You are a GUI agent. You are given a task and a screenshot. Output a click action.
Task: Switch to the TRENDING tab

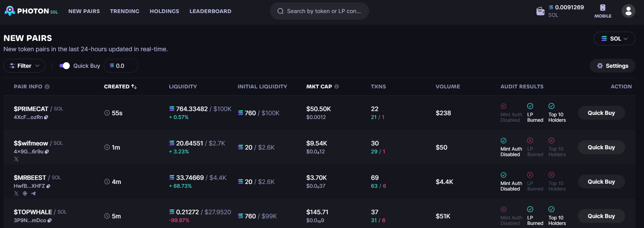tap(124, 11)
